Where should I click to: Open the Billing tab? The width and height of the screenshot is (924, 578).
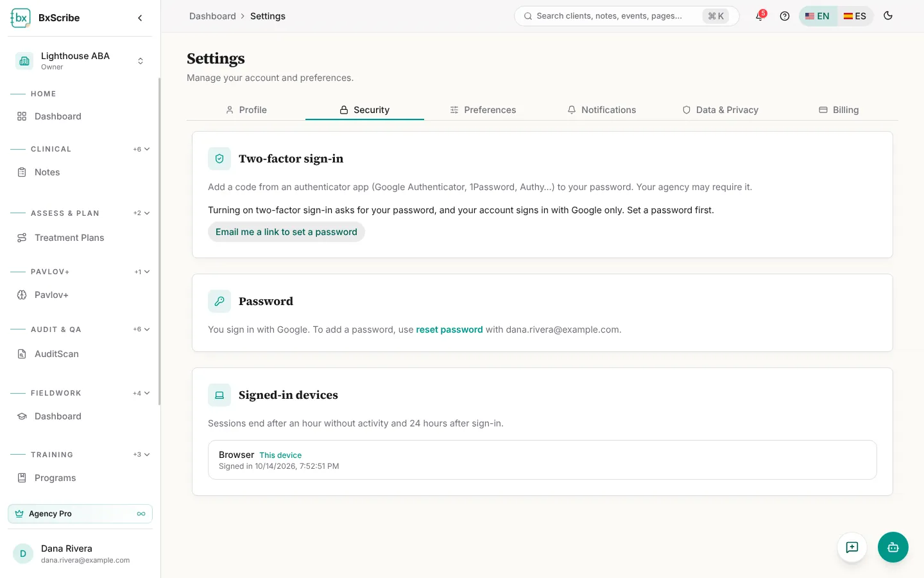click(x=839, y=110)
